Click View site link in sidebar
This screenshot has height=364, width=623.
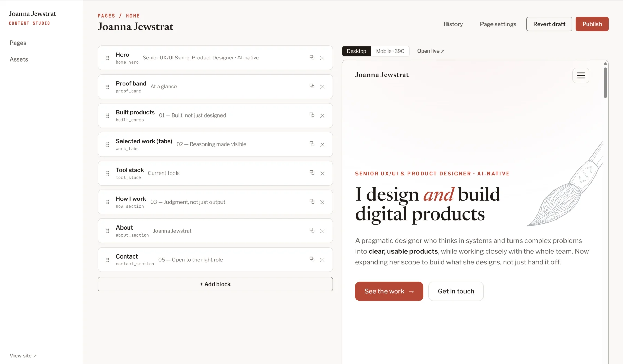[x=23, y=356]
